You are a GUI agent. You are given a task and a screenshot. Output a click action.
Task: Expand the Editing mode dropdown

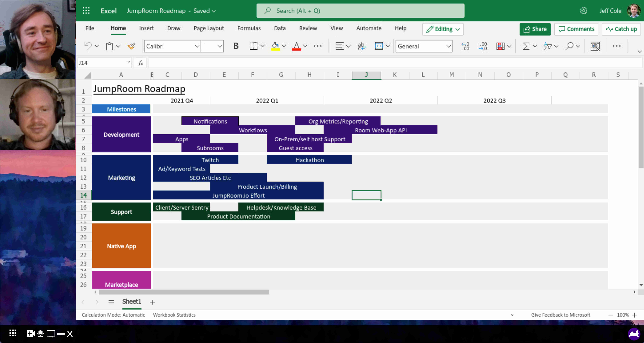click(458, 29)
